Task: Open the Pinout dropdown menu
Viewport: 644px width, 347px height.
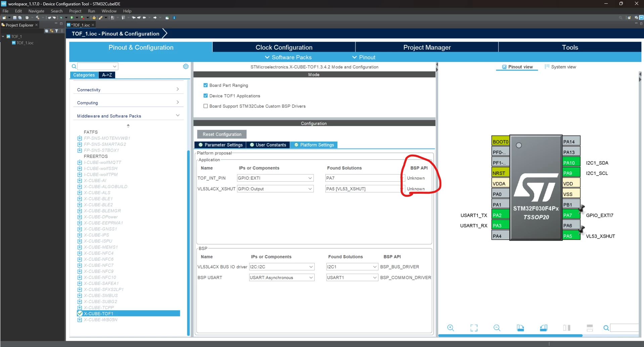Action: tap(364, 57)
